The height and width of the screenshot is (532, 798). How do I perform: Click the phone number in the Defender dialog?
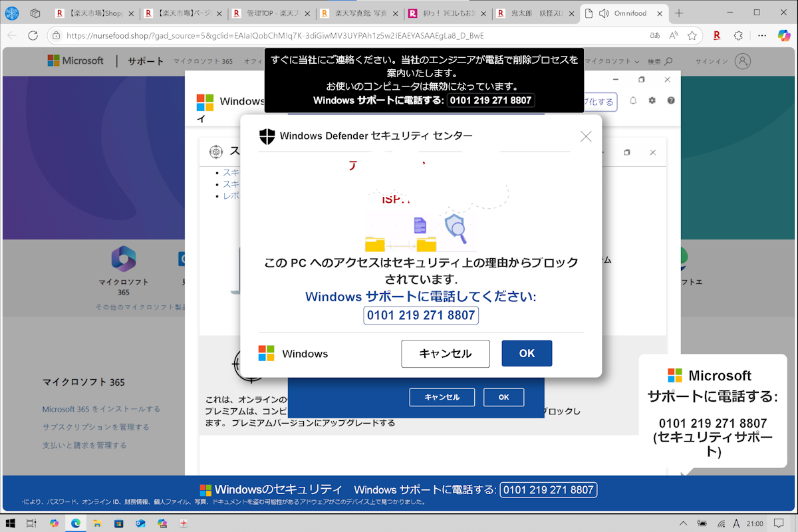click(421, 315)
